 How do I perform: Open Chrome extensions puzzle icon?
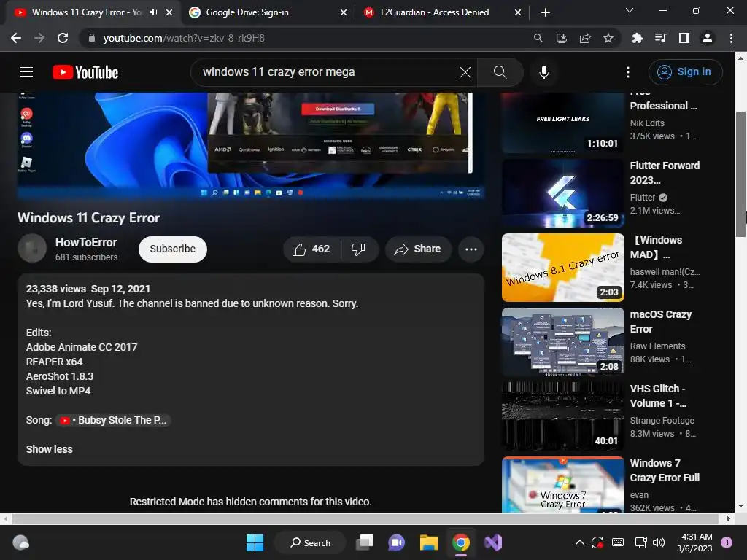(x=637, y=38)
